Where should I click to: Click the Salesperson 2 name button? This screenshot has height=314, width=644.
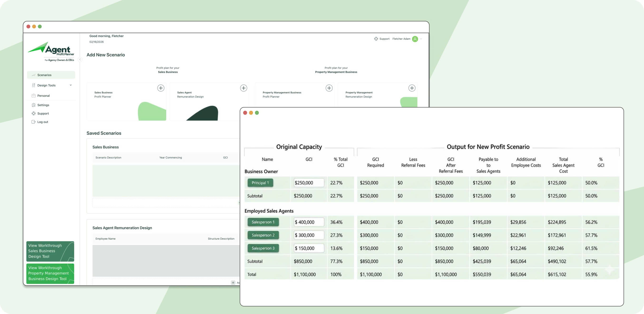point(263,235)
